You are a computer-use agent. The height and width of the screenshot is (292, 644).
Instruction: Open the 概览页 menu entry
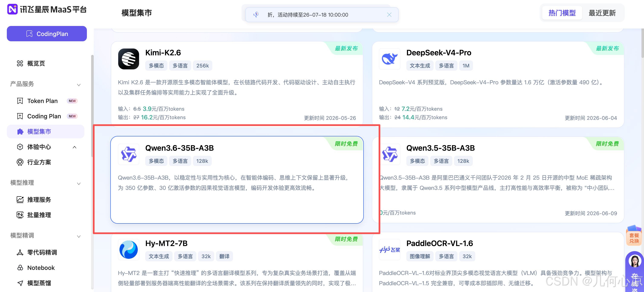click(36, 63)
